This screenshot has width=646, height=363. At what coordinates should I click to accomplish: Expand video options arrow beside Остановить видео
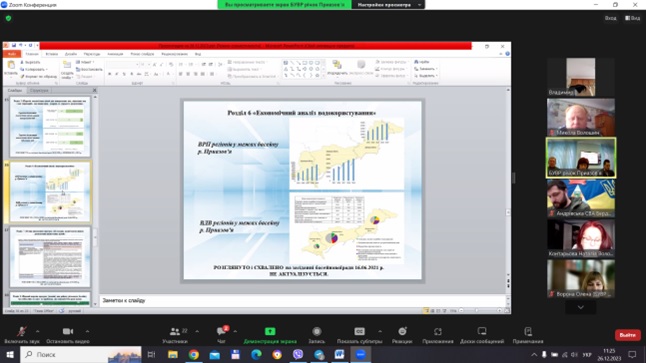(x=87, y=331)
